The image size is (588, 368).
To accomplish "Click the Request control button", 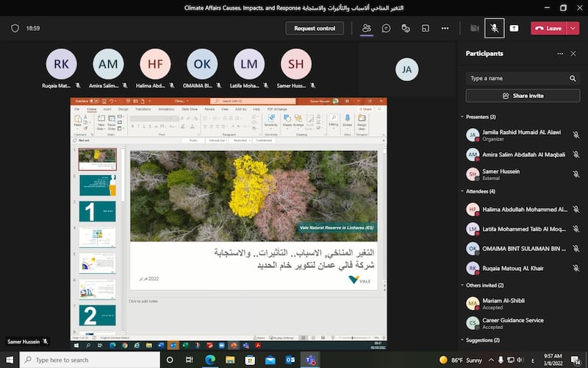I will tap(315, 28).
